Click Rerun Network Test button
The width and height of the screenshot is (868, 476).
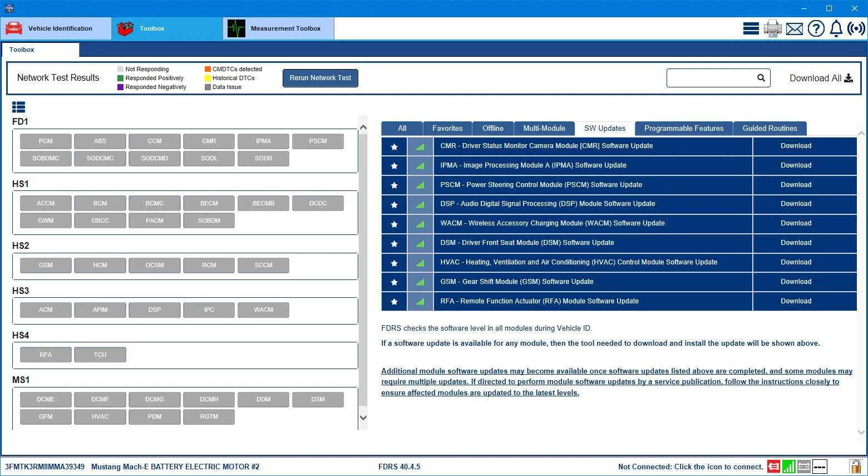320,78
